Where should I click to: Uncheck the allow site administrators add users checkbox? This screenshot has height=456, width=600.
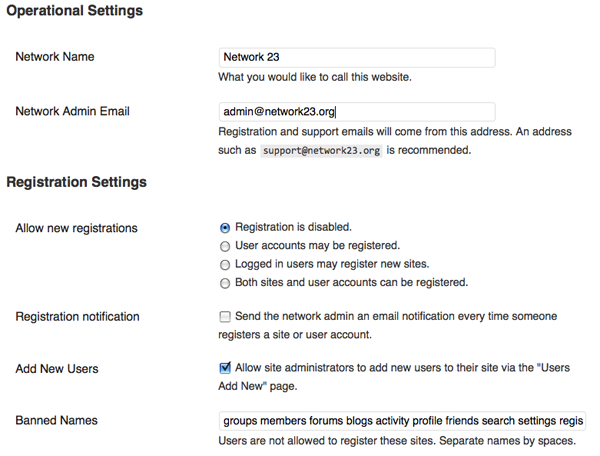coord(225,368)
